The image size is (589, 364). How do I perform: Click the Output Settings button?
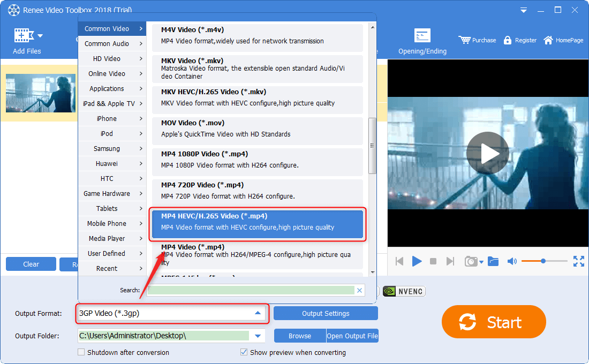326,314
